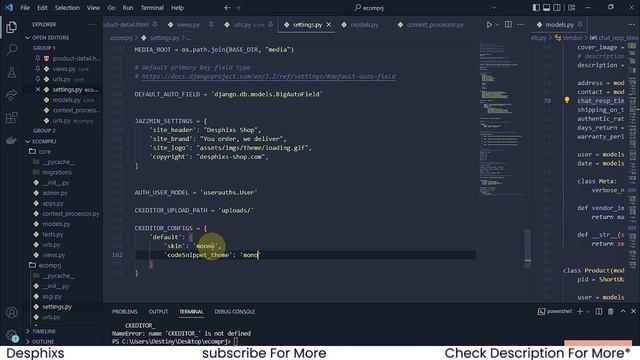The image size is (640, 360).
Task: Click the ecomprj command center search box
Action: tap(369, 8)
